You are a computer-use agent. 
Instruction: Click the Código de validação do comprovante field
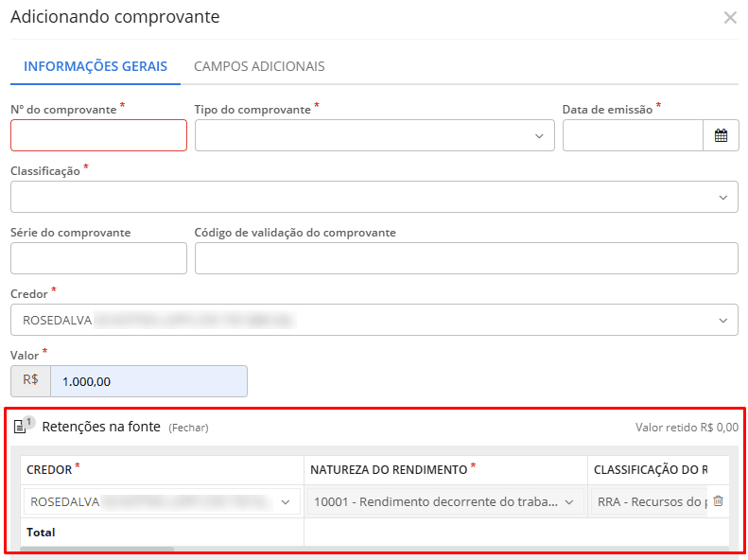(x=466, y=258)
